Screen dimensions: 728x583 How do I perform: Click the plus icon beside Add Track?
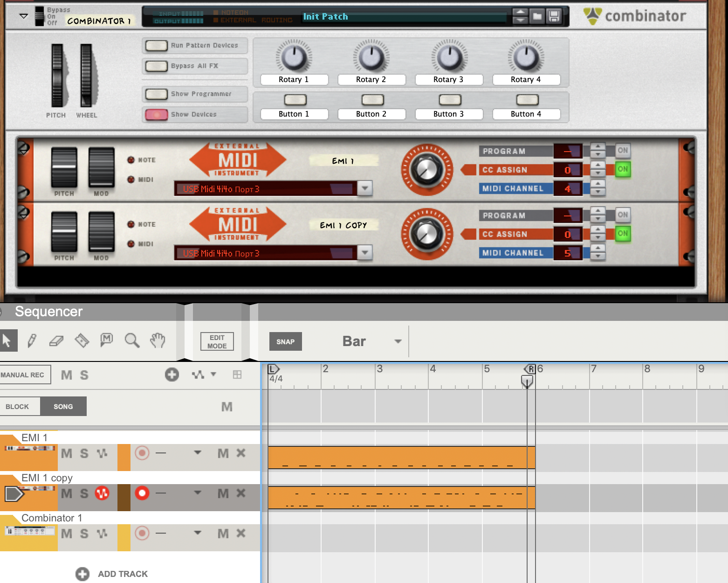(82, 574)
